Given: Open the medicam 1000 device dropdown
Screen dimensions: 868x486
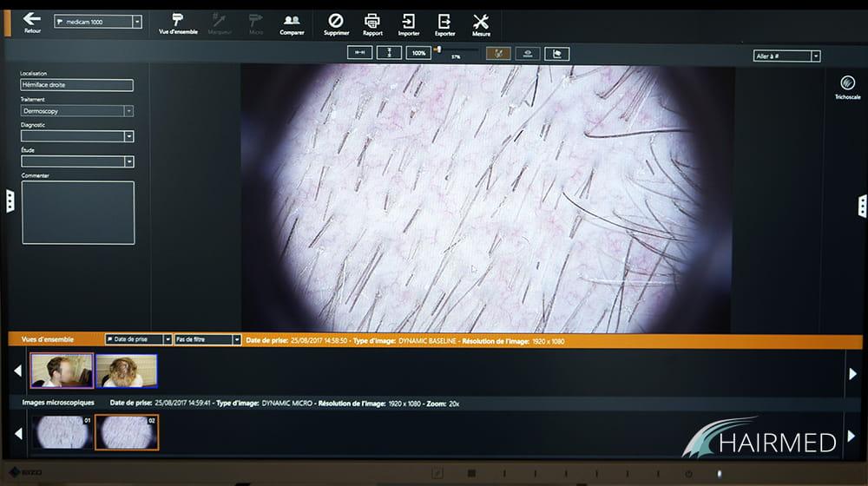Looking at the screenshot, I should point(137,22).
